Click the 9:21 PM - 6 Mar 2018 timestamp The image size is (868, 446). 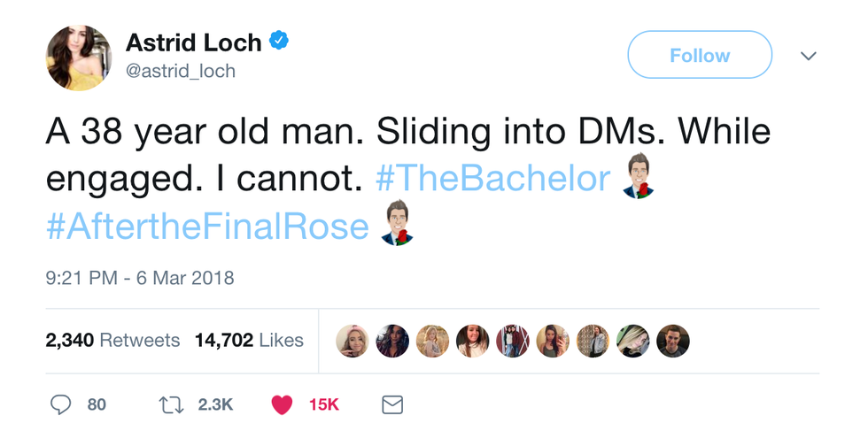coord(140,278)
